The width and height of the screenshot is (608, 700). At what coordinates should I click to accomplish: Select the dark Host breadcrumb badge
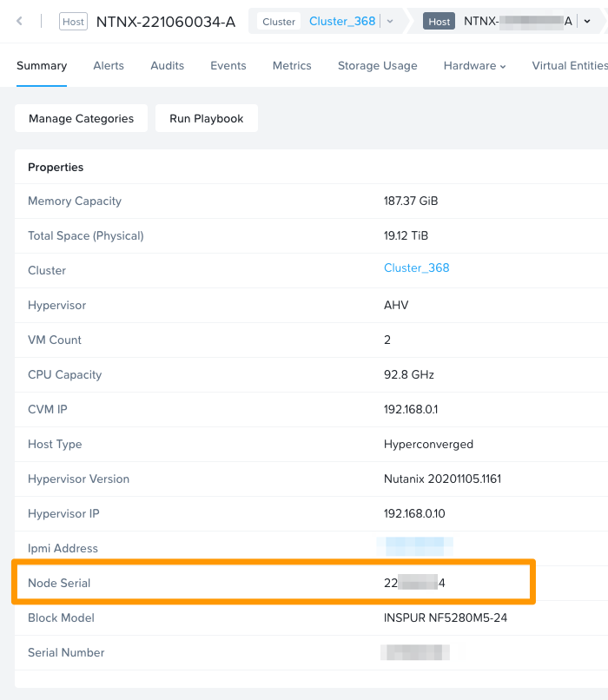coord(439,22)
